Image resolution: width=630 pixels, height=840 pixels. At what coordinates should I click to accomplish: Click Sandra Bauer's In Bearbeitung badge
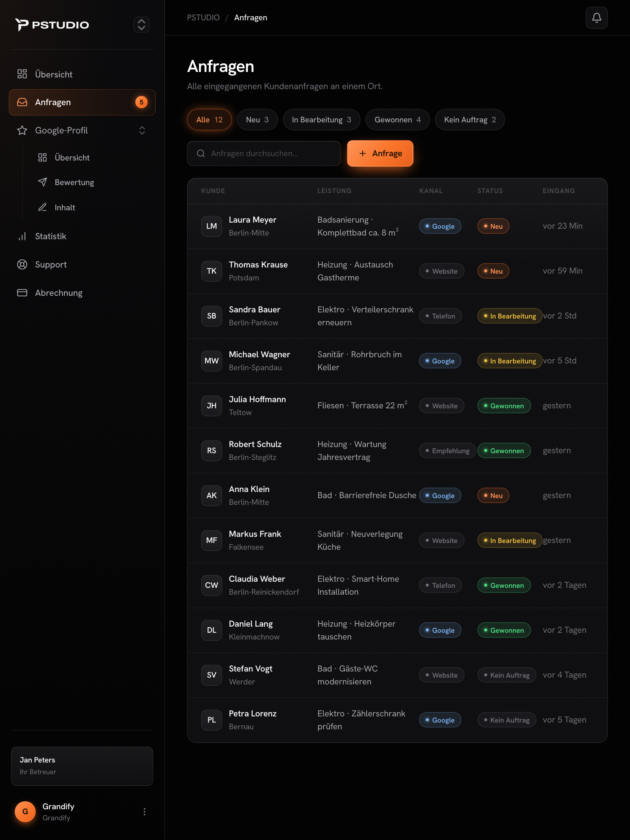point(509,316)
